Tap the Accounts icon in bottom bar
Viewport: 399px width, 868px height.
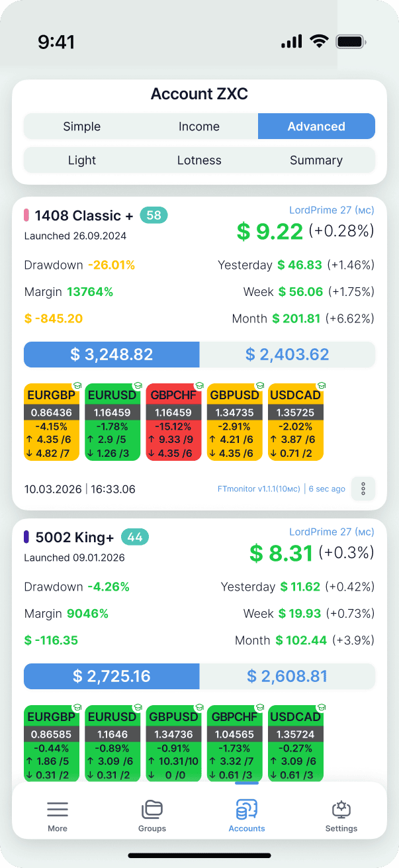247,810
